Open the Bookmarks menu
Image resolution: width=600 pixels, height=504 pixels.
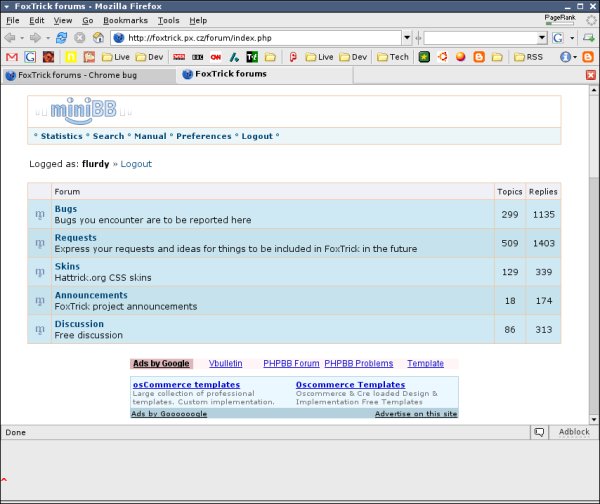coord(125,20)
